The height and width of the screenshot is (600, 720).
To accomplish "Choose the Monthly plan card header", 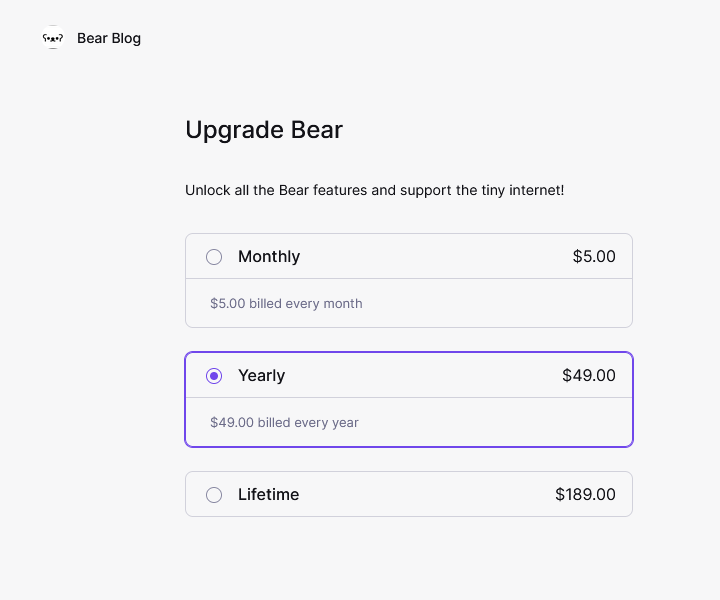I will tap(409, 256).
